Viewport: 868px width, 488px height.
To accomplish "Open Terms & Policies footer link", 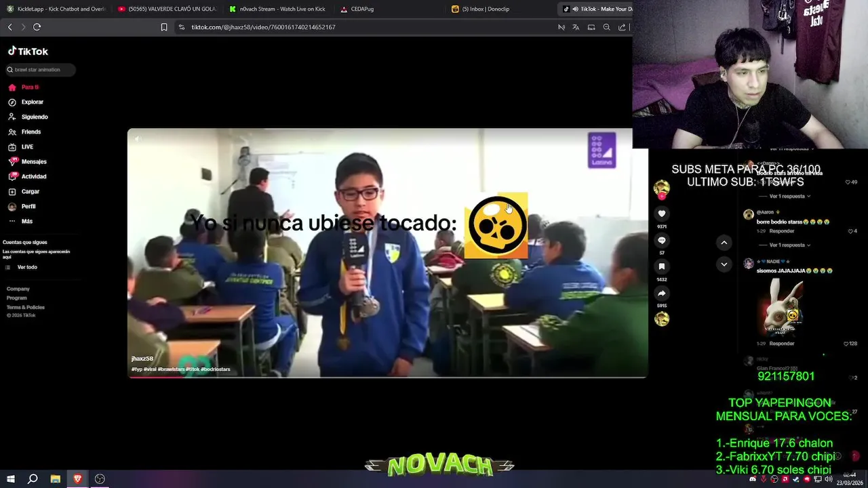I will click(26, 308).
